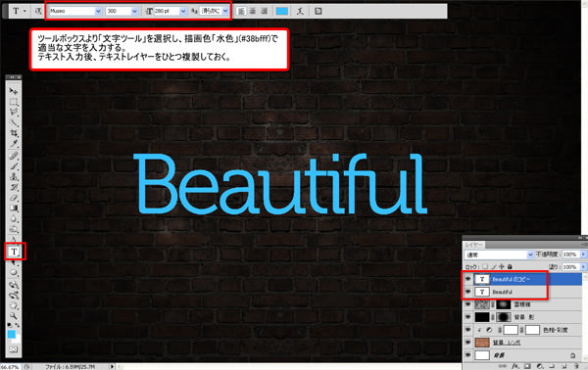Select the Ellipse shape tool
This screenshot has width=588, height=370.
point(14,273)
